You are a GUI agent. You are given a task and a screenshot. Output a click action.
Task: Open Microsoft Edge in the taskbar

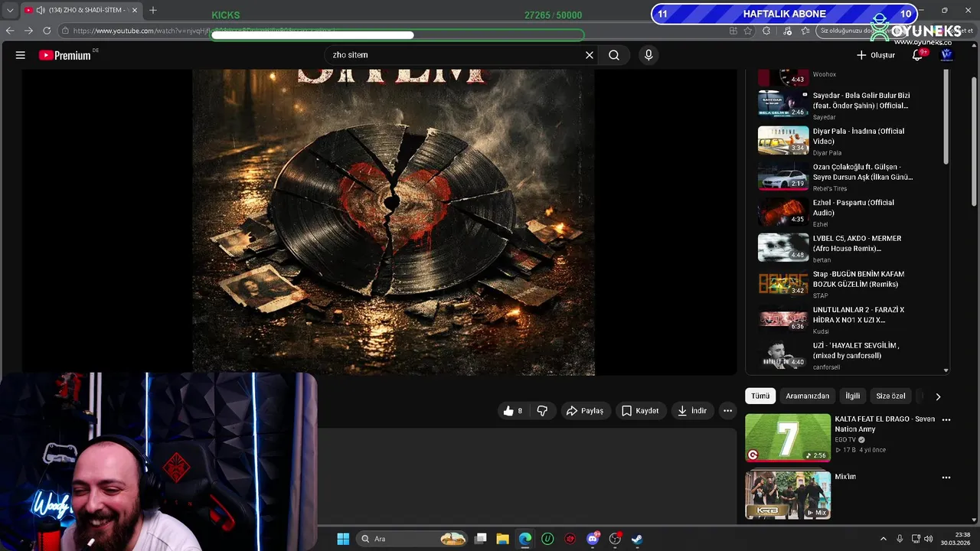525,539
